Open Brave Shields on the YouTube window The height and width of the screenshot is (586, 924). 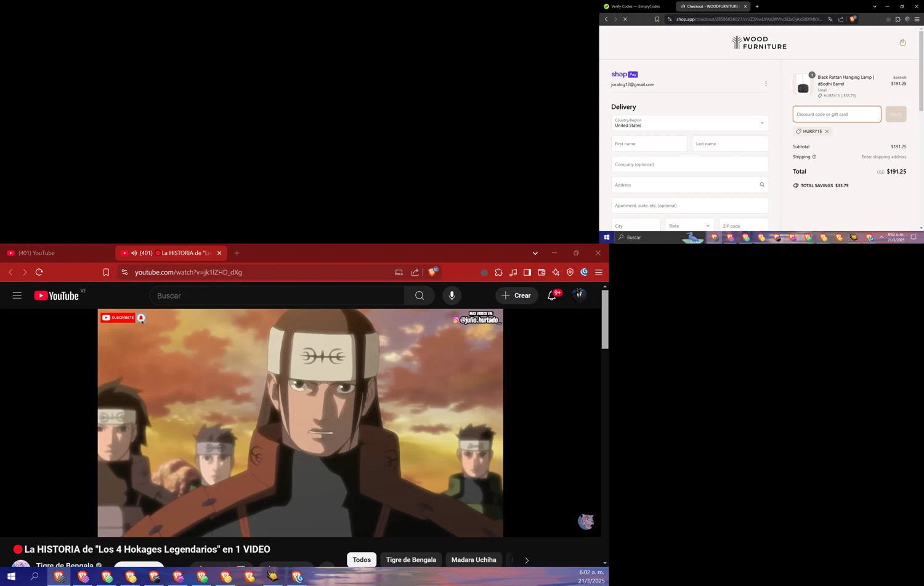pyautogui.click(x=433, y=271)
